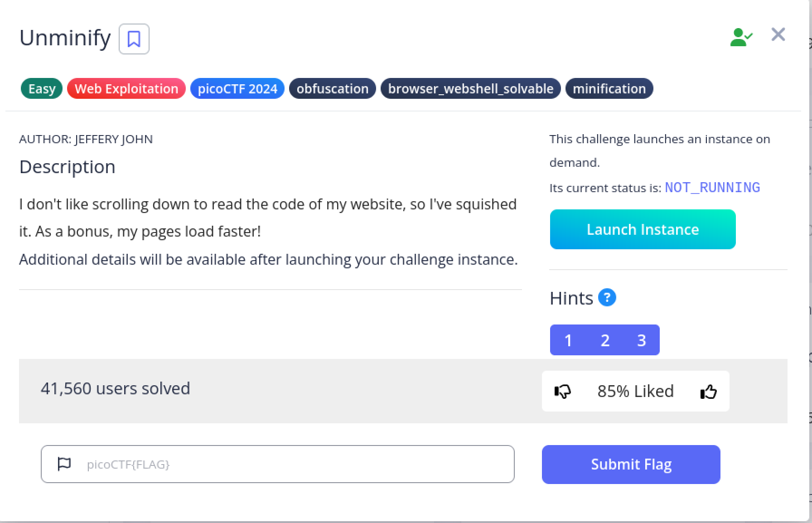The height and width of the screenshot is (523, 812).
Task: Reveal hint number 3
Action: point(642,340)
